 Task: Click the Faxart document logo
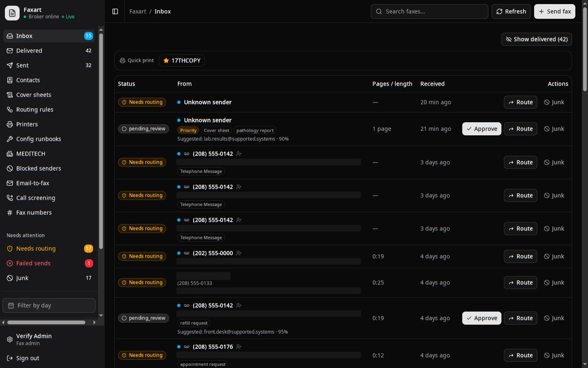click(12, 13)
